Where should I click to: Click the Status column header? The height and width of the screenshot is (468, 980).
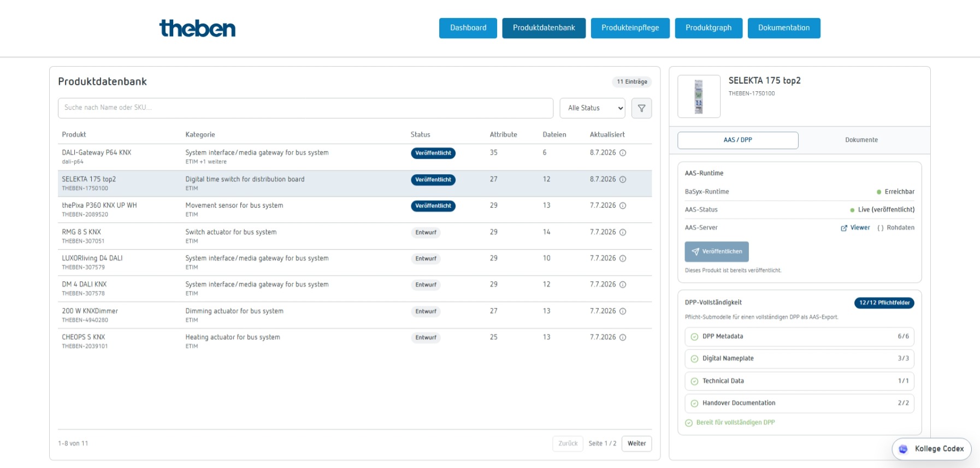(x=421, y=135)
